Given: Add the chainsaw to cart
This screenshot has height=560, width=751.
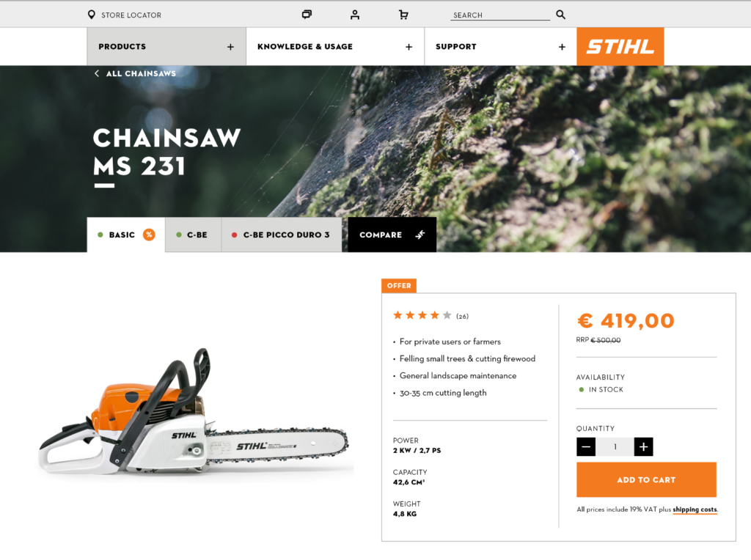Looking at the screenshot, I should [x=646, y=479].
